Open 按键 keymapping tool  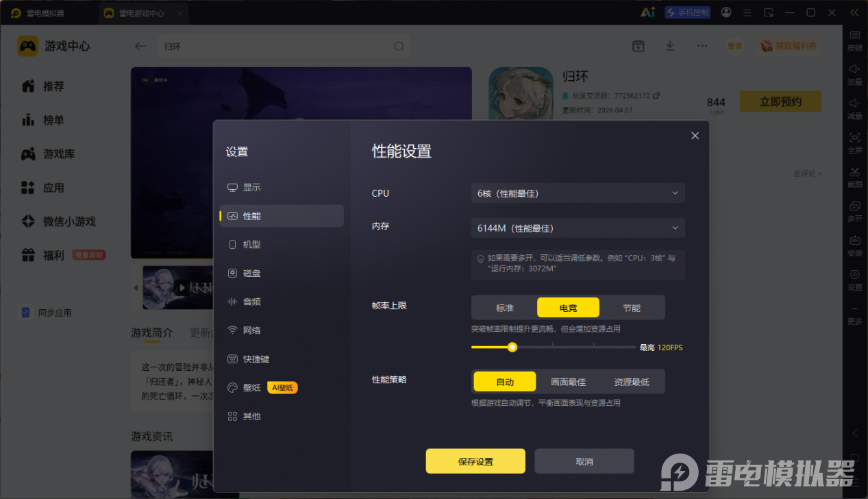[854, 41]
